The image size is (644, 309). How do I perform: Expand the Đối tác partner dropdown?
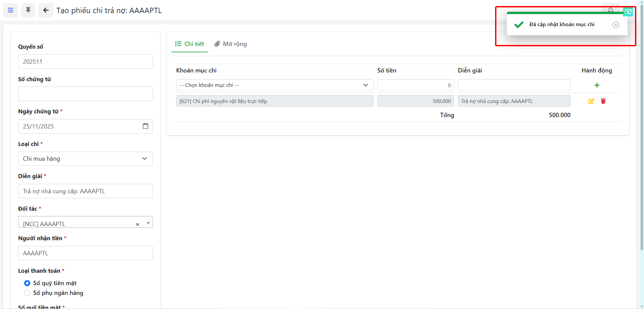click(148, 223)
